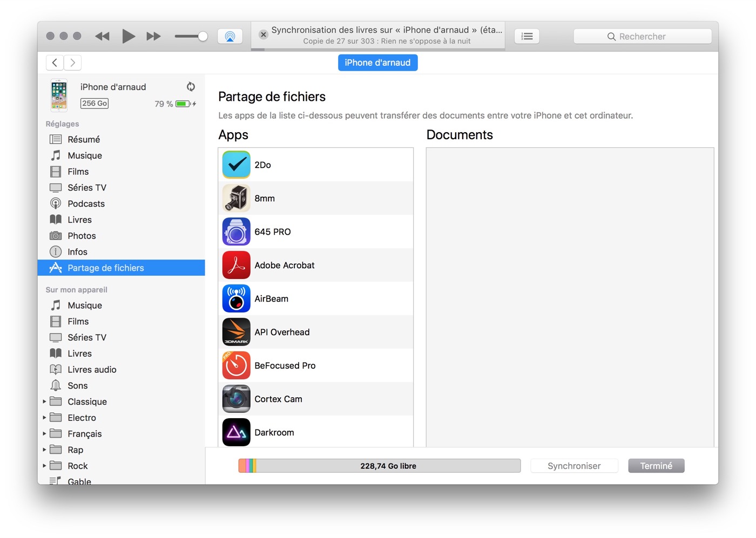The width and height of the screenshot is (756, 538).
Task: Click the "Adobe Acrobat" app name
Action: 285,265
